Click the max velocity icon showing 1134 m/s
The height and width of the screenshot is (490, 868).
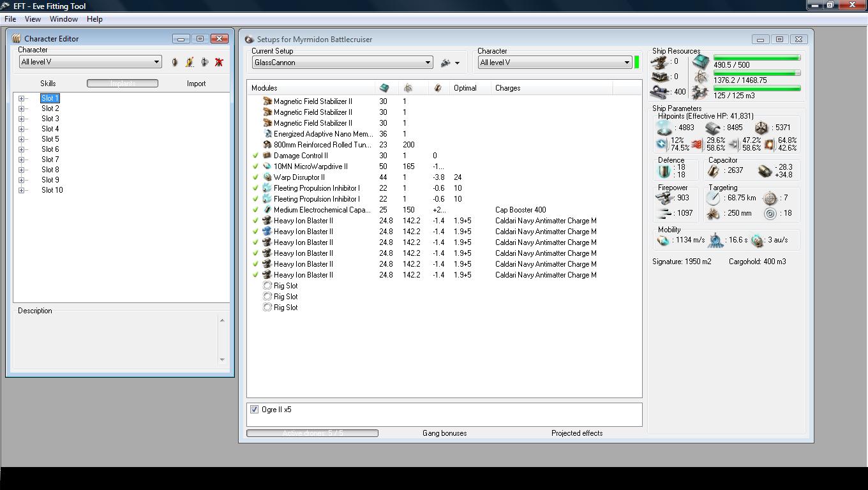pyautogui.click(x=663, y=241)
